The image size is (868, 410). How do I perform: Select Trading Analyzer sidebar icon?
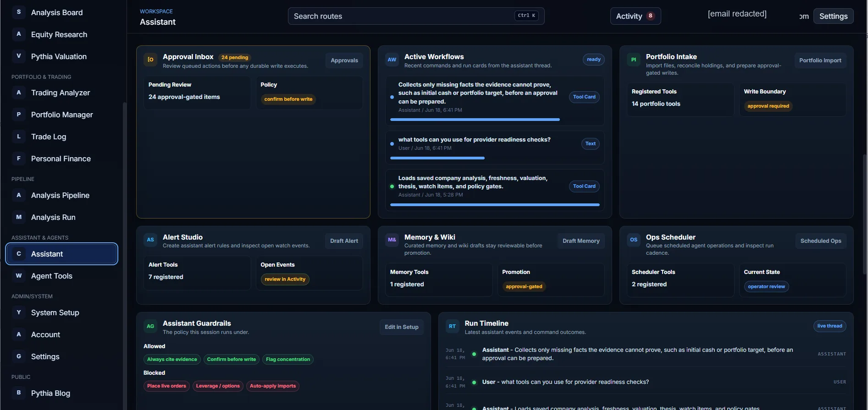point(19,93)
